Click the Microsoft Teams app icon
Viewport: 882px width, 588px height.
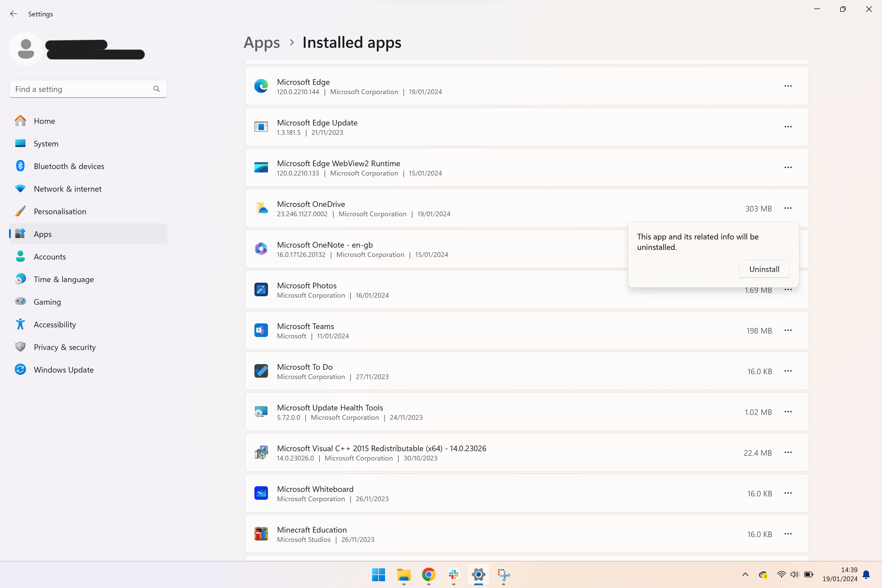point(261,330)
